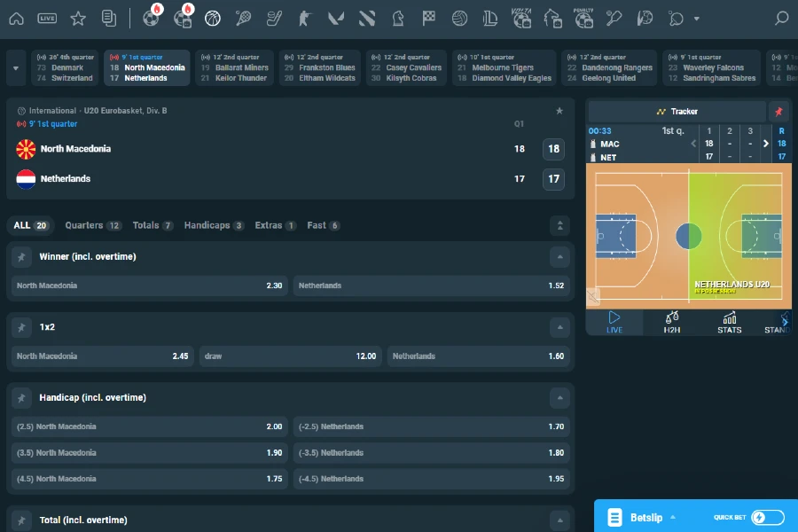Go home using the house icon
The image size is (798, 532).
click(x=16, y=18)
